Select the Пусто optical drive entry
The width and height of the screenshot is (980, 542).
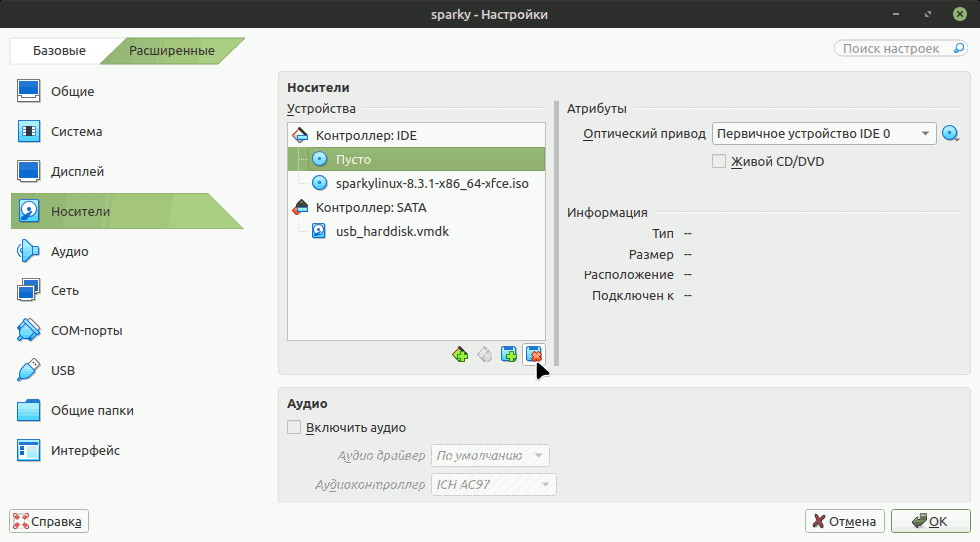[x=417, y=159]
